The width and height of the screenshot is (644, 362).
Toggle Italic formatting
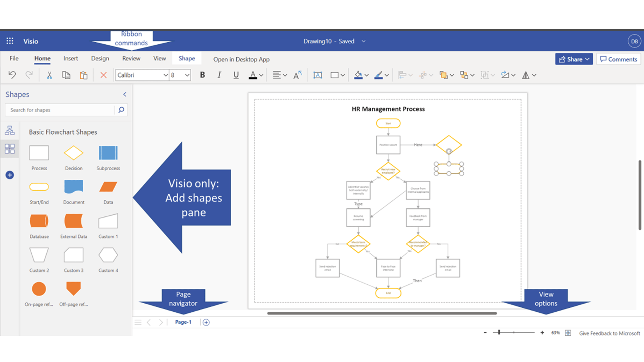point(219,75)
